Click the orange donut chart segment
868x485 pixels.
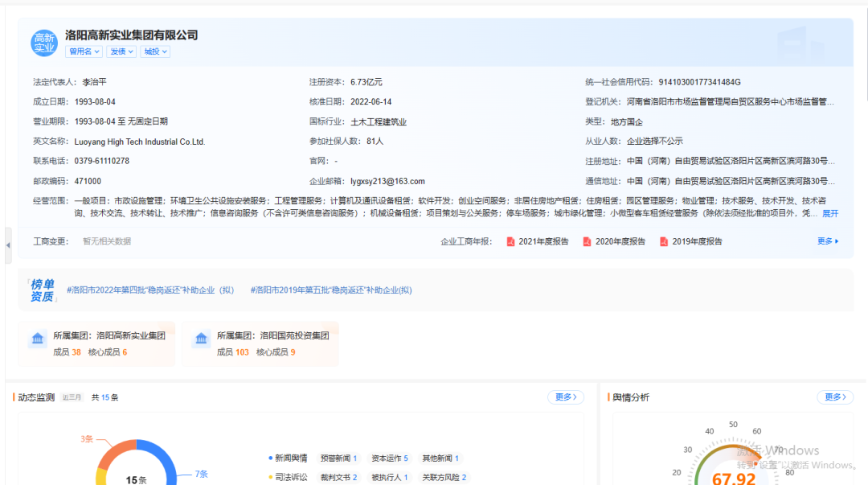pos(117,454)
